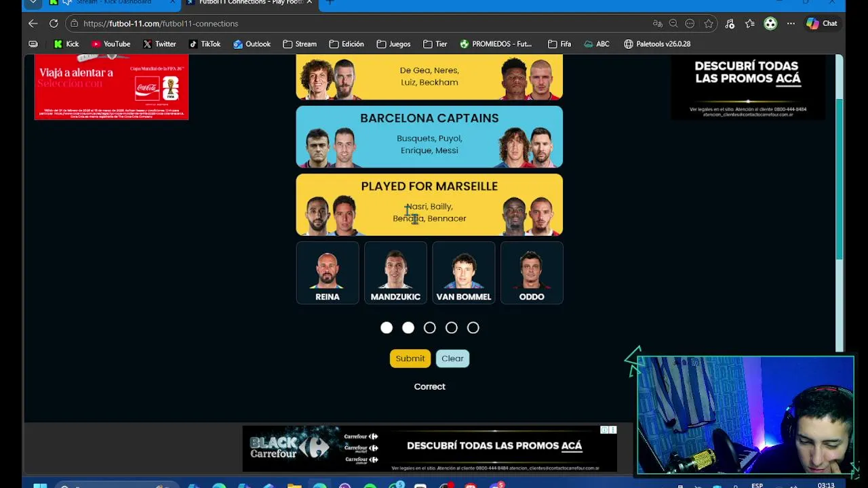868x488 pixels.
Task: Open the Copilot Chat button
Action: coord(822,23)
